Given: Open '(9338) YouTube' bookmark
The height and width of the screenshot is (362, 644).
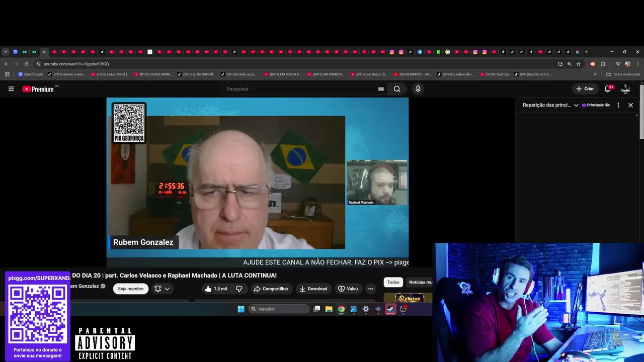Looking at the screenshot, I should 495,74.
